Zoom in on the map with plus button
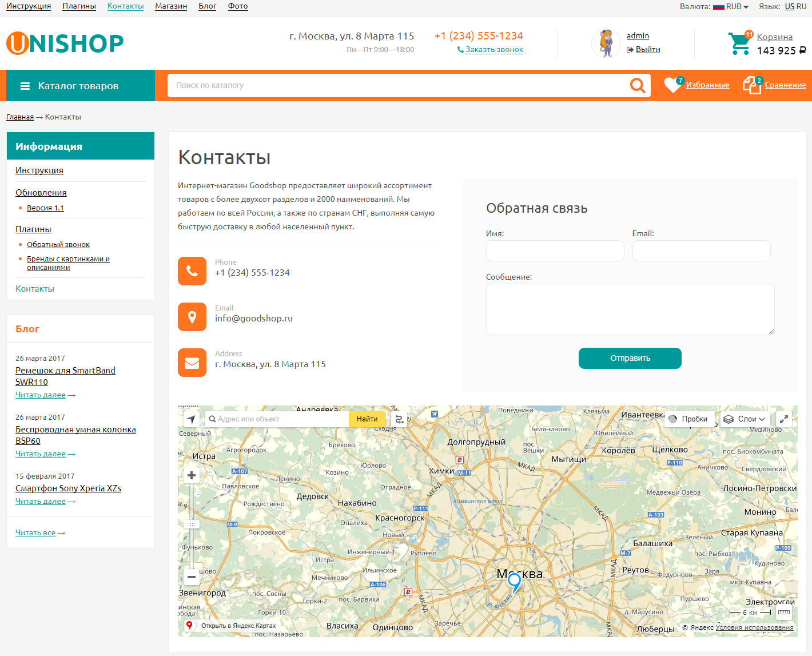This screenshot has width=812, height=656. point(192,475)
